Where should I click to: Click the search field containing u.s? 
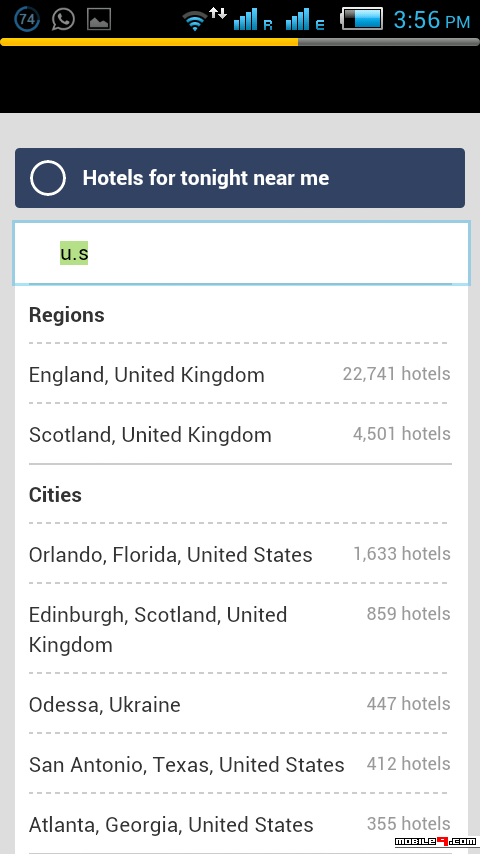click(x=241, y=253)
